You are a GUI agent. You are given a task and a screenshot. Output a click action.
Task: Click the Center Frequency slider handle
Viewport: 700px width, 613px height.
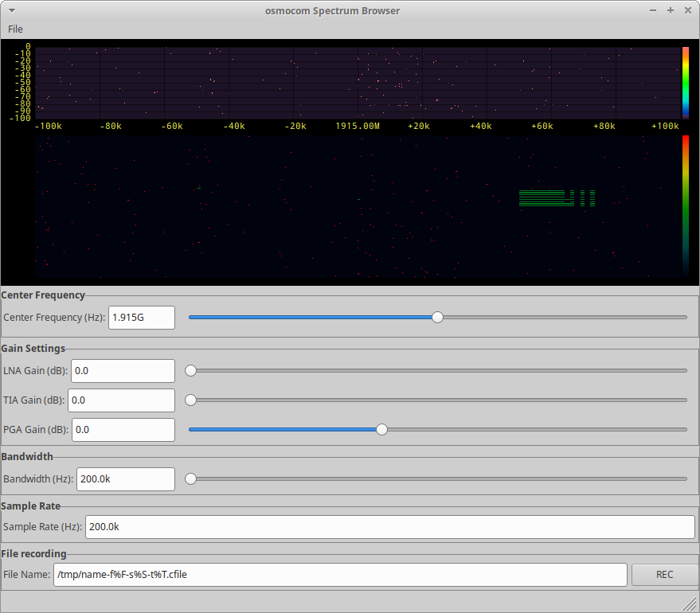(437, 317)
